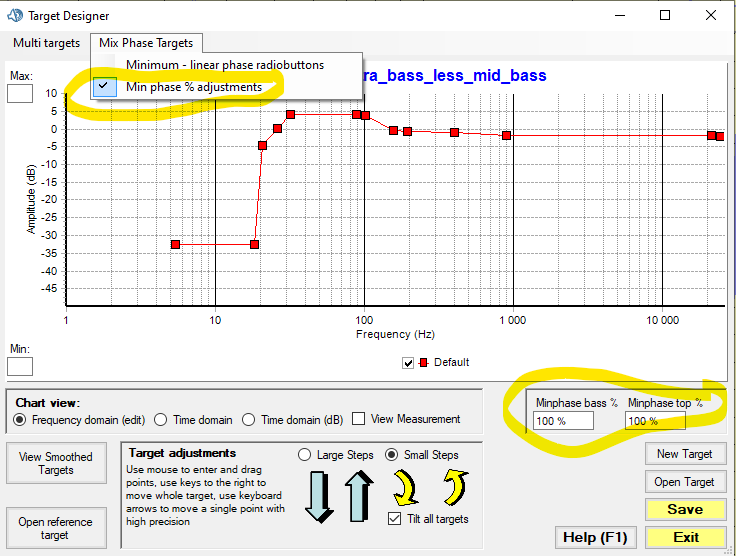This screenshot has height=556, width=736.
Task: Click the Help (F1) button
Action: [595, 537]
